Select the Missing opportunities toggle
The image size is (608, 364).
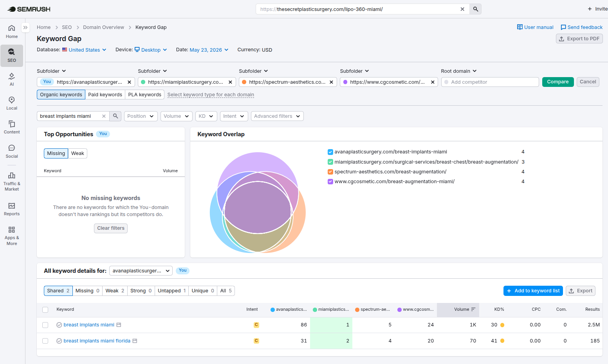[56, 153]
